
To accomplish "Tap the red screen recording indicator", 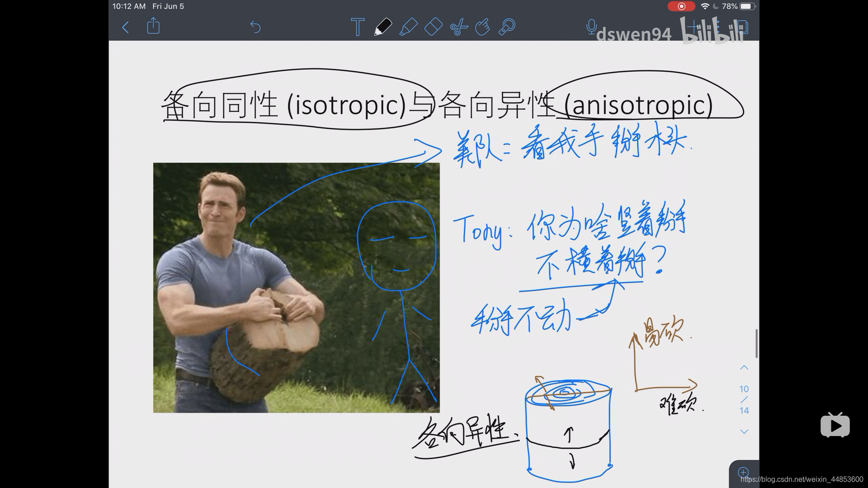I will pos(681,6).
